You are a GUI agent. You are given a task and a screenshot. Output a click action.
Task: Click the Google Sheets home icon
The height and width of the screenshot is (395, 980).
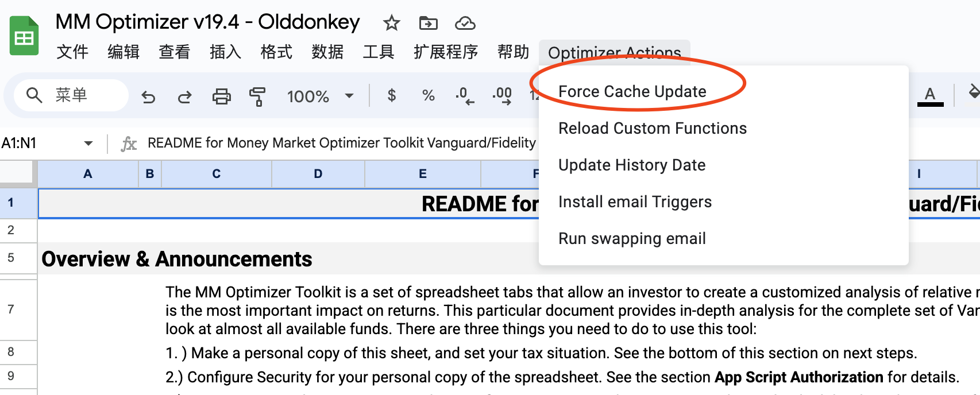click(x=24, y=36)
